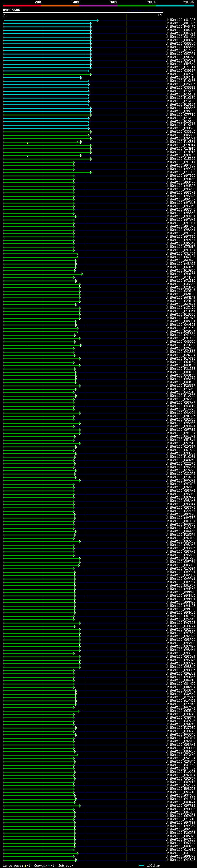This screenshot has height=868, width=197.
Task: Open hit UniRef100_P05346
Action: (x=180, y=734)
